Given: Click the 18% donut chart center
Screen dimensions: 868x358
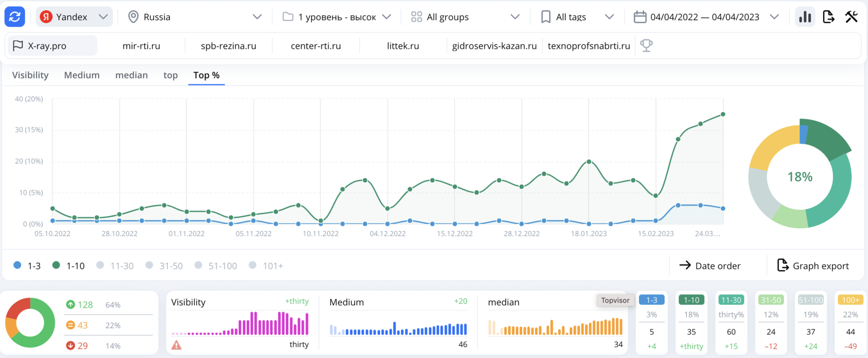Looking at the screenshot, I should 800,177.
